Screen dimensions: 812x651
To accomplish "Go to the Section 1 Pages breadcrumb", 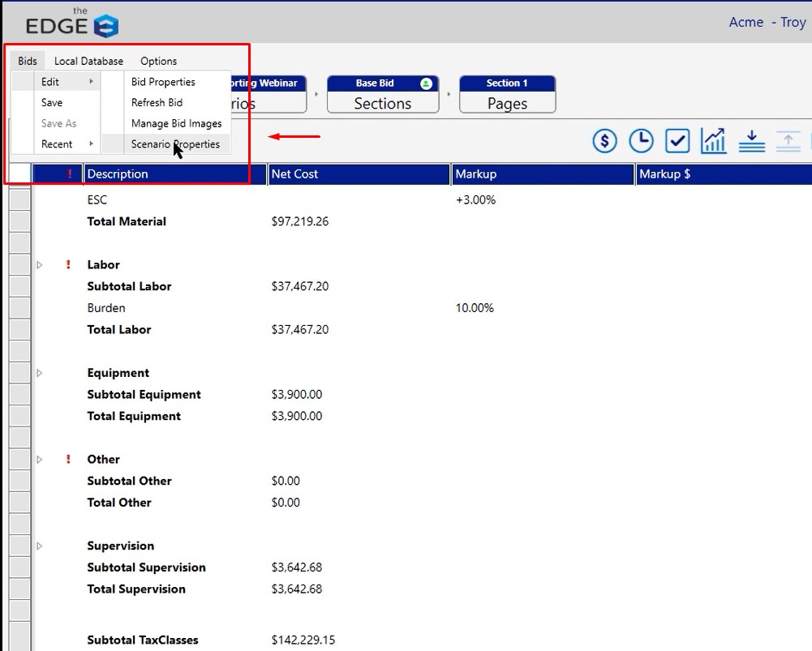I will 507,95.
